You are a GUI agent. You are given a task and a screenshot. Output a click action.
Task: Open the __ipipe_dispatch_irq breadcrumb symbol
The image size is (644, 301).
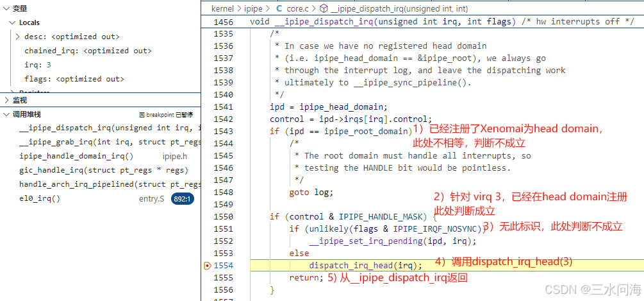coord(399,8)
